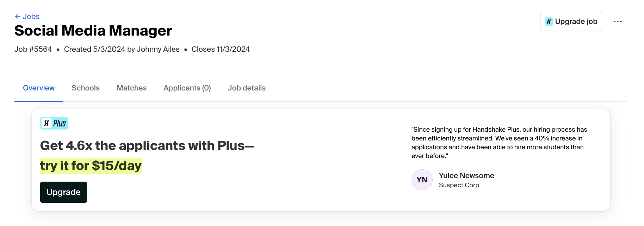The image size is (644, 226).
Task: Click the Handshake Plus badge
Action: click(x=54, y=123)
